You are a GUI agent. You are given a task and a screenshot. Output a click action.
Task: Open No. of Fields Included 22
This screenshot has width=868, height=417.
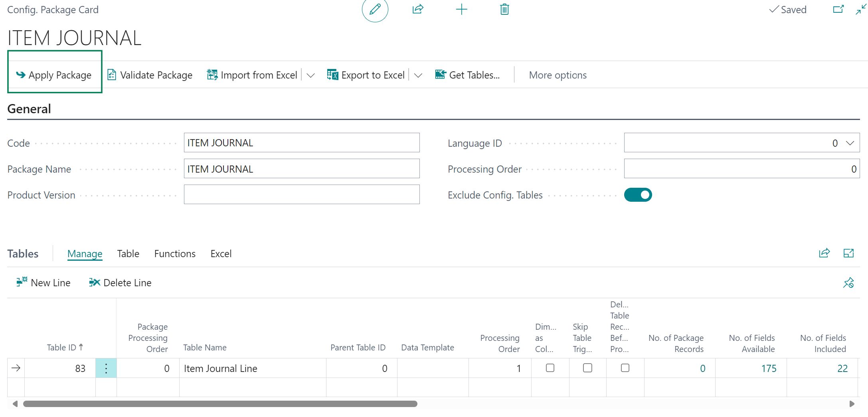(x=842, y=368)
